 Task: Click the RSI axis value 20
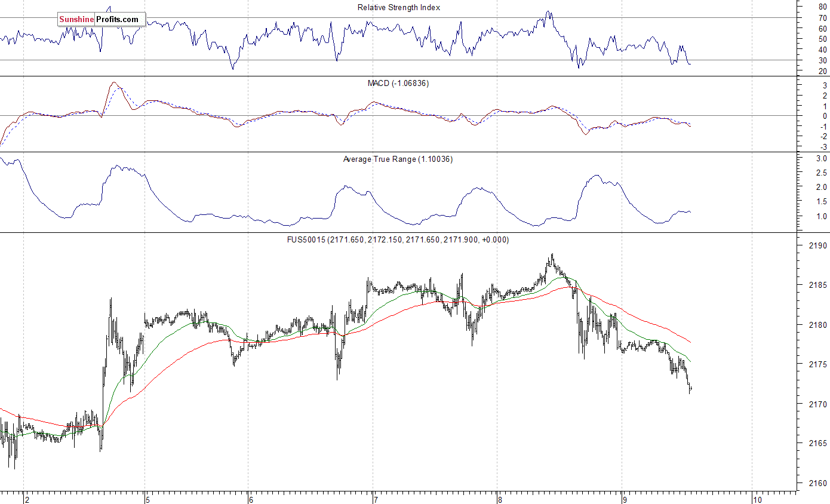[x=823, y=71]
